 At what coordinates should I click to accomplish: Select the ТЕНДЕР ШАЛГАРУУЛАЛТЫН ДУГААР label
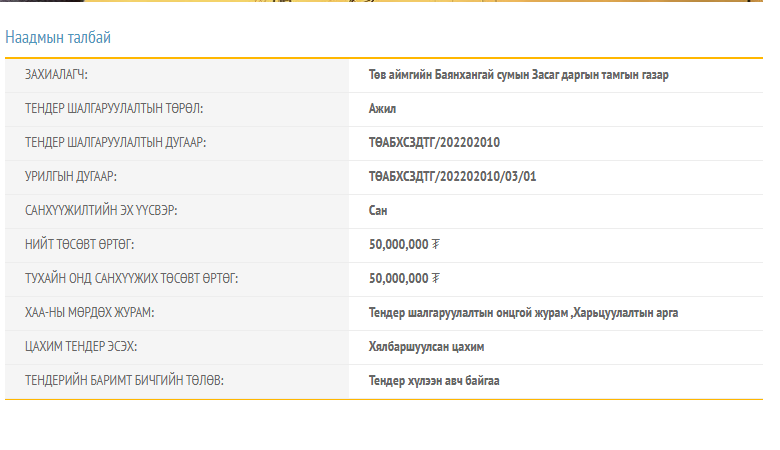point(116,143)
